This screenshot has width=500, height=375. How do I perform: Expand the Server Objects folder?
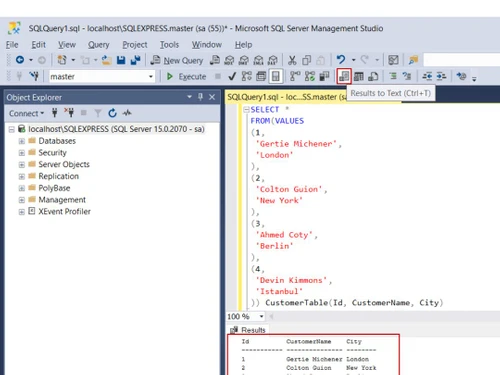click(22, 165)
